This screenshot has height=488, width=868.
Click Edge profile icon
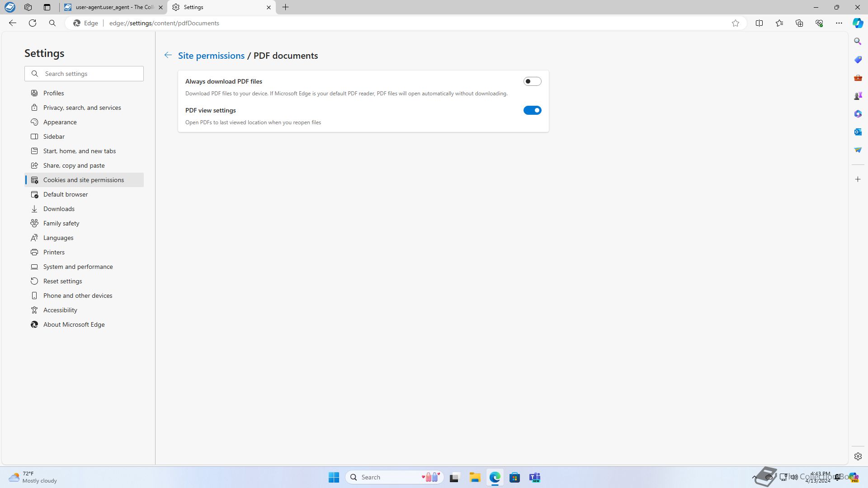(9, 7)
